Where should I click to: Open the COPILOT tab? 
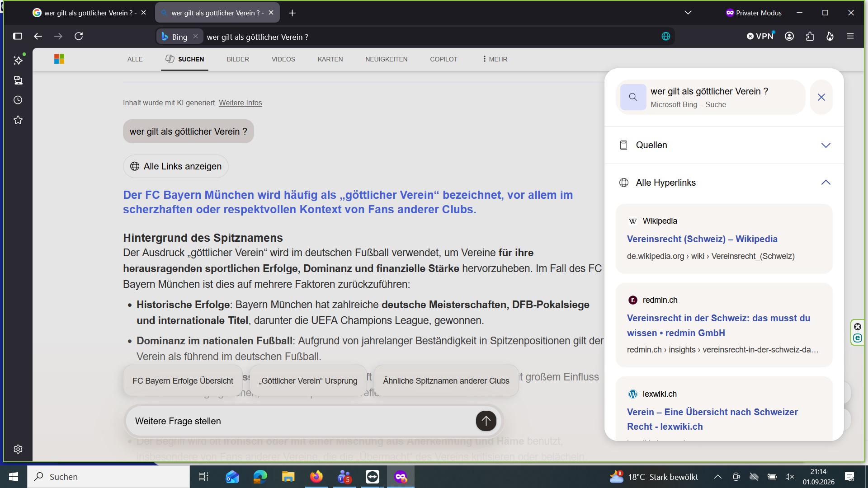coord(443,59)
